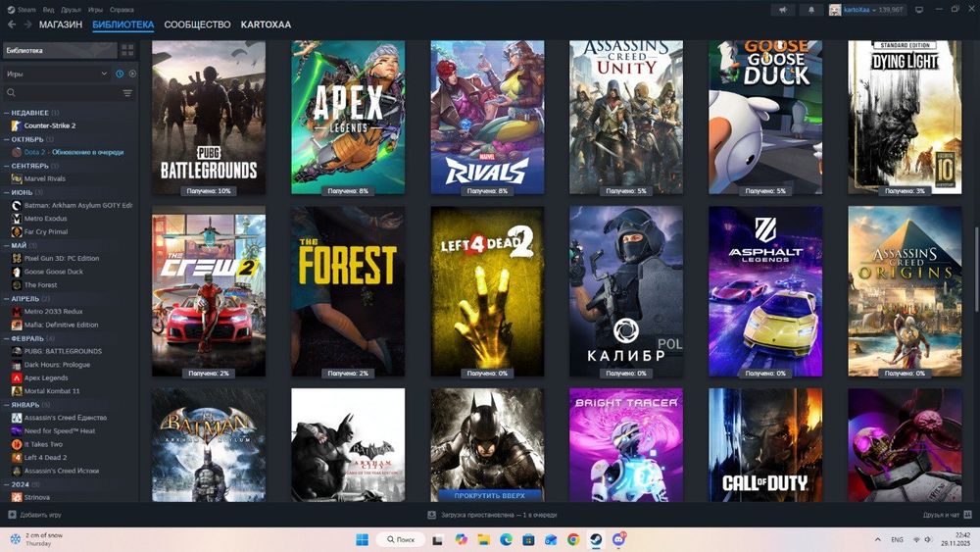Click the collections grid view icon

[127, 50]
